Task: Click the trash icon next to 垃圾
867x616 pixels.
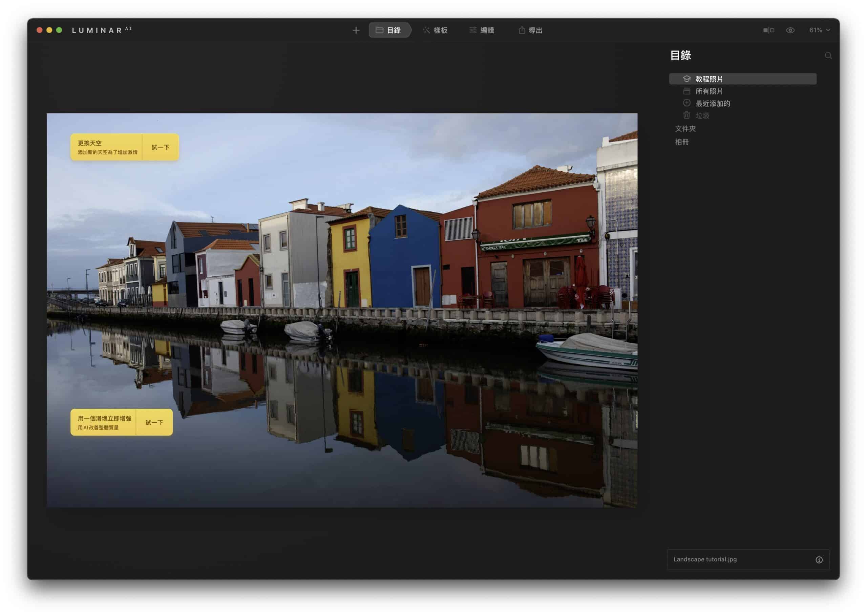Action: (686, 115)
